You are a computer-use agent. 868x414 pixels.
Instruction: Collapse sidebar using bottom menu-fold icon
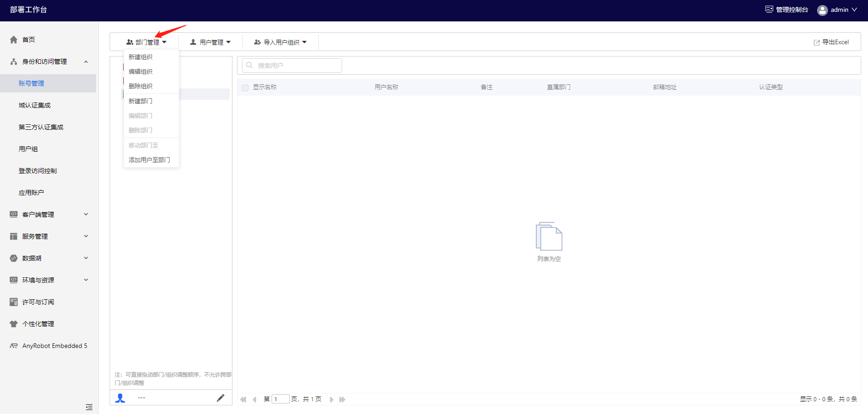pyautogui.click(x=89, y=407)
